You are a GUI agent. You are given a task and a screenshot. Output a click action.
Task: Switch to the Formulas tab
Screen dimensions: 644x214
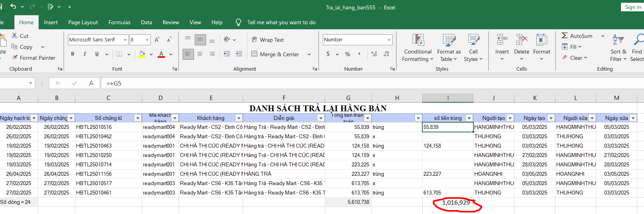119,22
